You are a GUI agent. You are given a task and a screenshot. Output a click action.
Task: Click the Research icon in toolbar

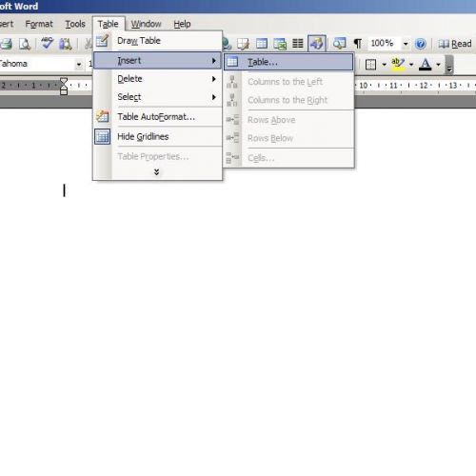(x=66, y=44)
